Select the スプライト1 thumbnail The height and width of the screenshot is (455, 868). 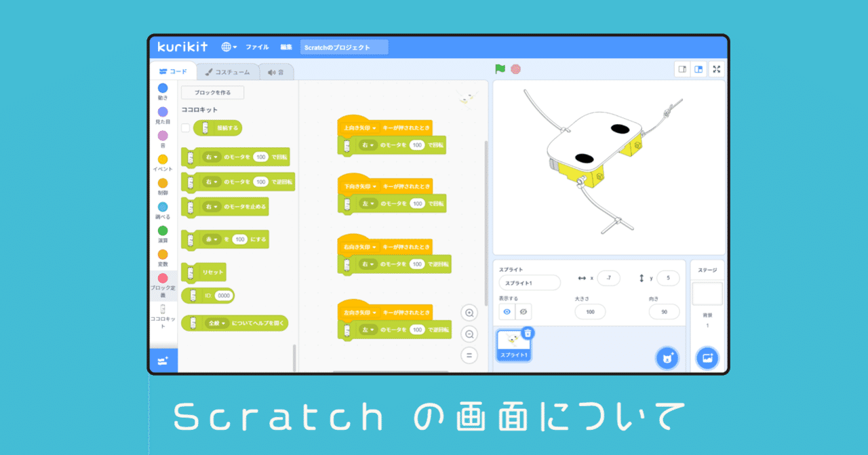click(x=514, y=345)
